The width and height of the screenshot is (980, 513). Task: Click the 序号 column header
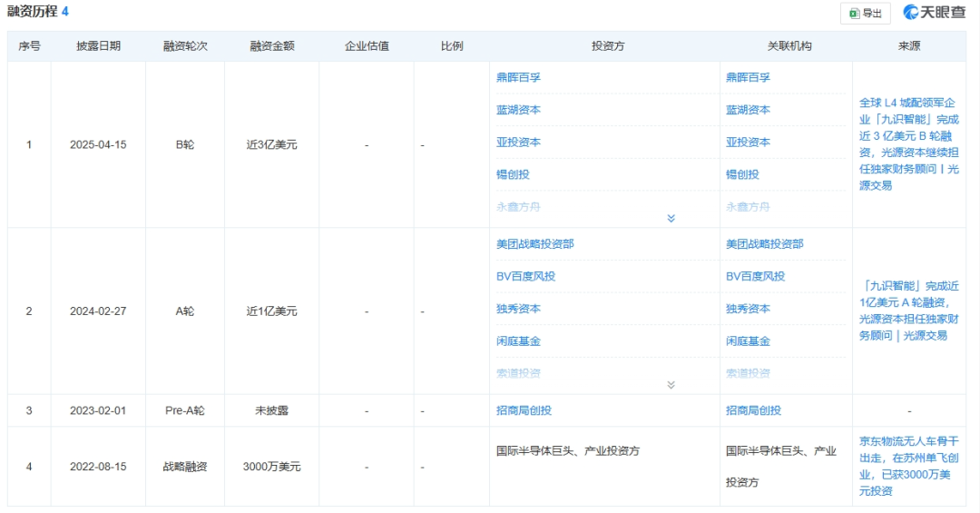point(29,46)
